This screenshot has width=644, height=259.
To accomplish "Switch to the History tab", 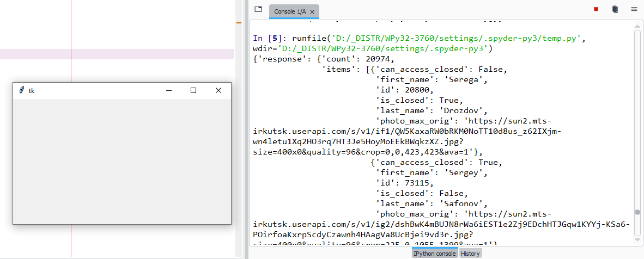I will [470, 254].
